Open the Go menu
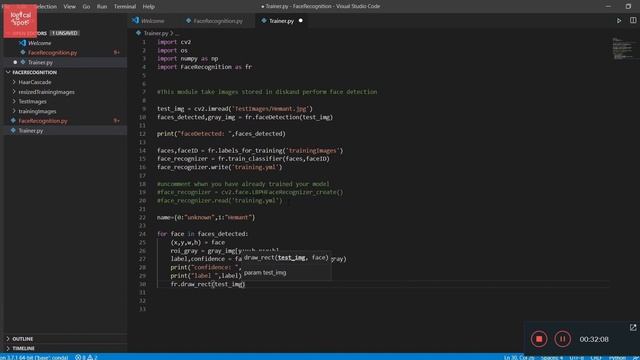This screenshot has height=360, width=640. pyautogui.click(x=86, y=7)
